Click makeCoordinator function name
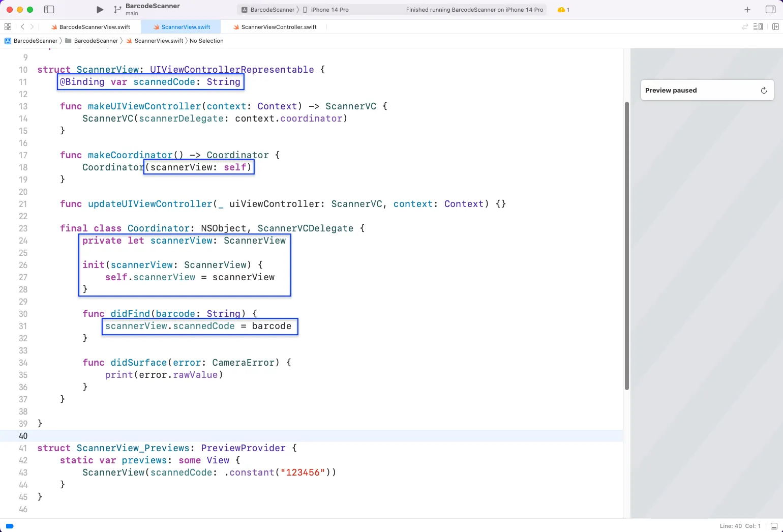783x532 pixels. (x=130, y=155)
